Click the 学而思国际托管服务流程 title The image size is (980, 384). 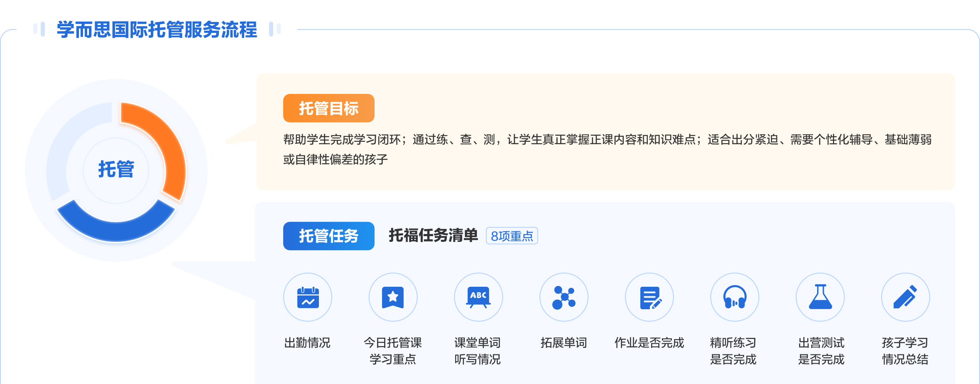click(x=157, y=30)
